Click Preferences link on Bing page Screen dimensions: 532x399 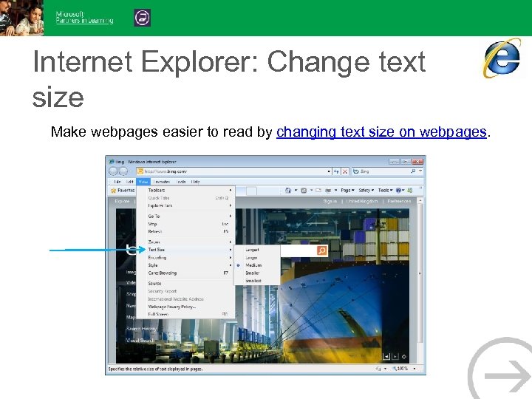coord(399,201)
